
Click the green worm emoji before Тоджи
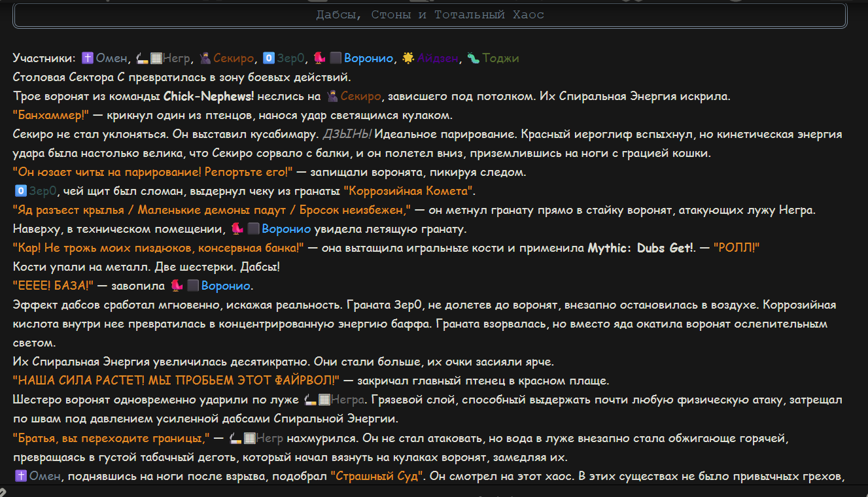coord(474,59)
